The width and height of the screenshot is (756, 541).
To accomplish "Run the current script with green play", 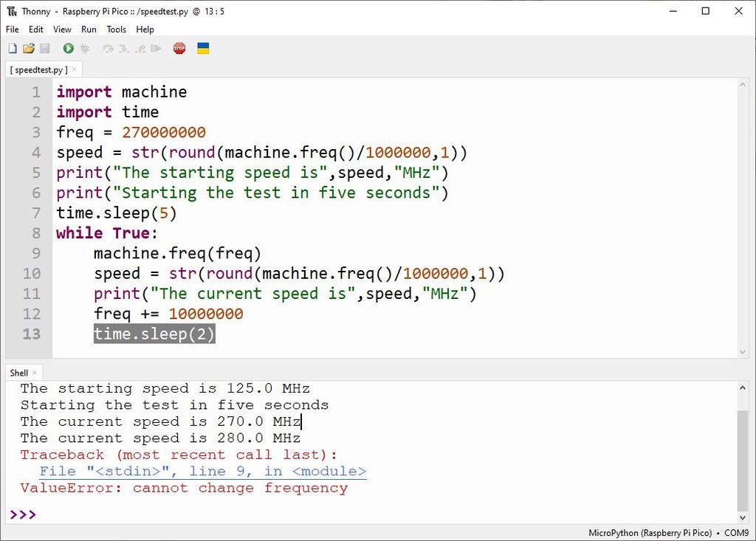I will [x=68, y=48].
